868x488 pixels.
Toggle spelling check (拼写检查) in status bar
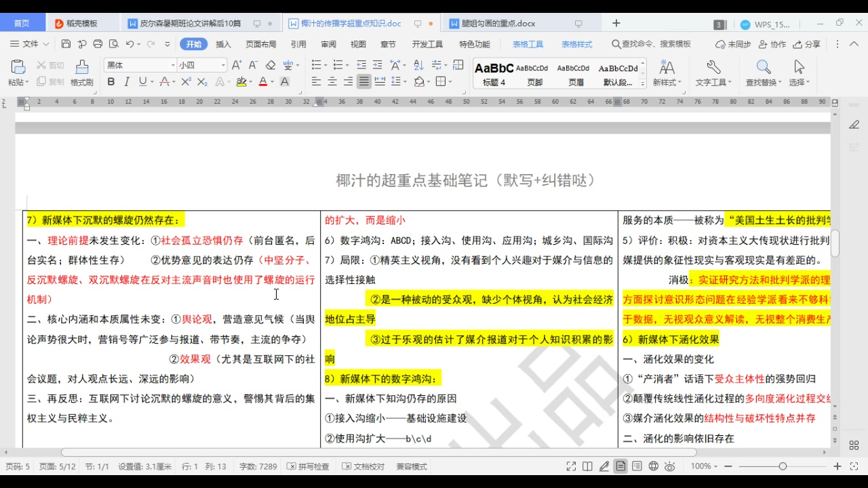[x=309, y=466]
